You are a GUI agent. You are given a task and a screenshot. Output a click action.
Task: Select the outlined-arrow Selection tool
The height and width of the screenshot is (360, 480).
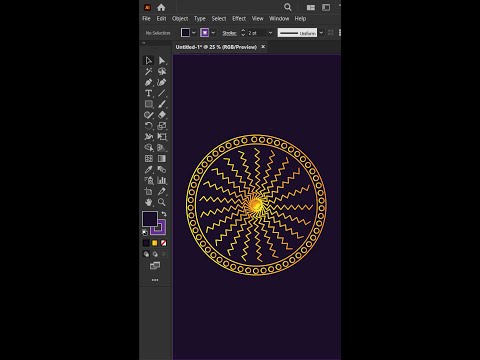[x=149, y=60]
